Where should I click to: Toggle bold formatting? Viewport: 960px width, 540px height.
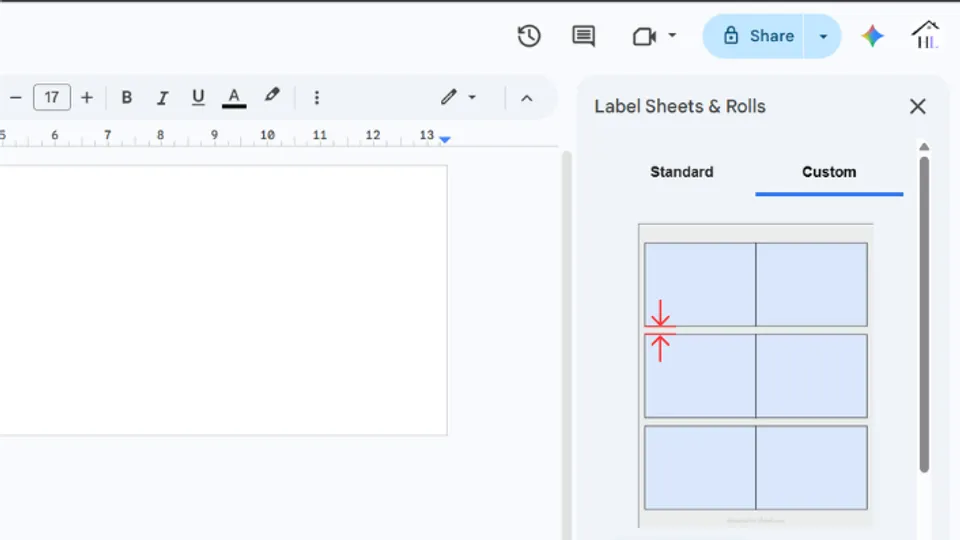pos(127,97)
